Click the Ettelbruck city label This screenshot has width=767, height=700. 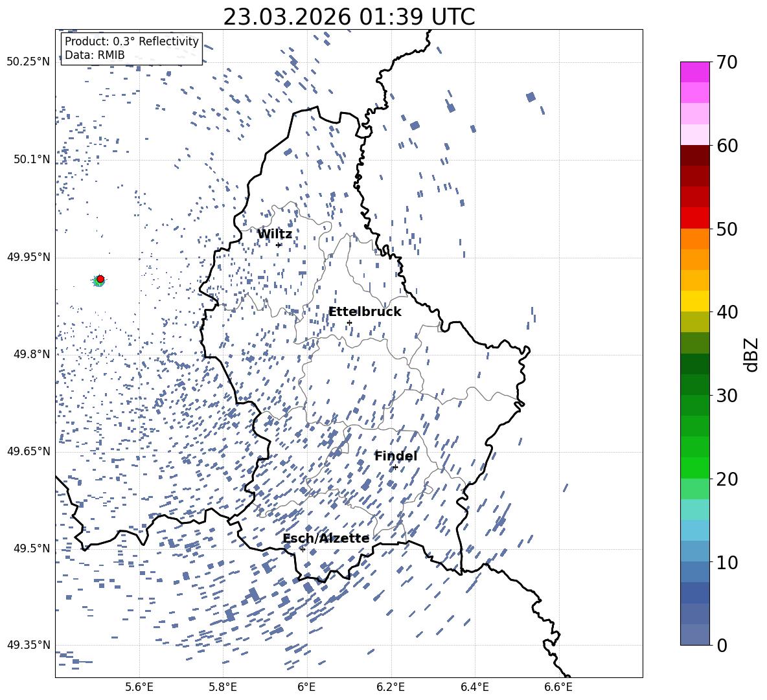click(x=365, y=312)
